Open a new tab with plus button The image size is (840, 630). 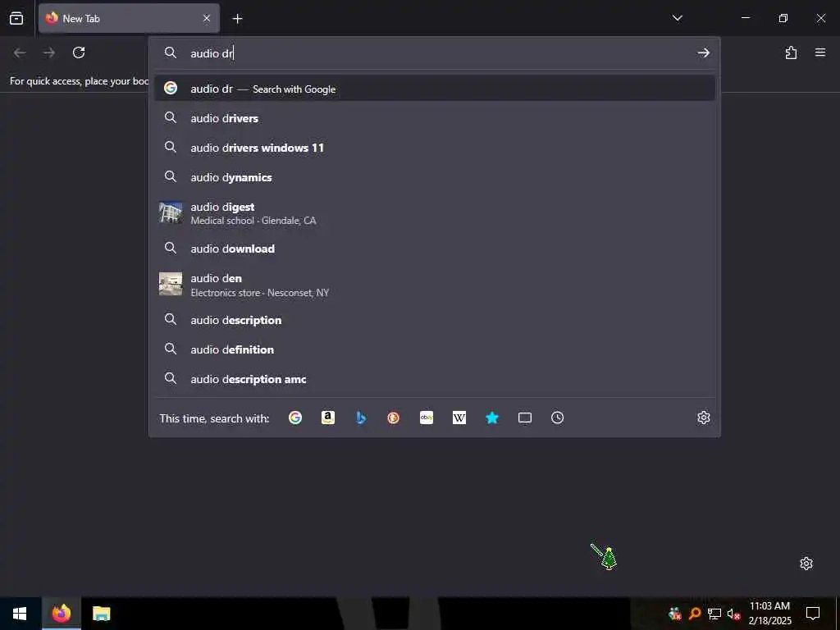[237, 19]
